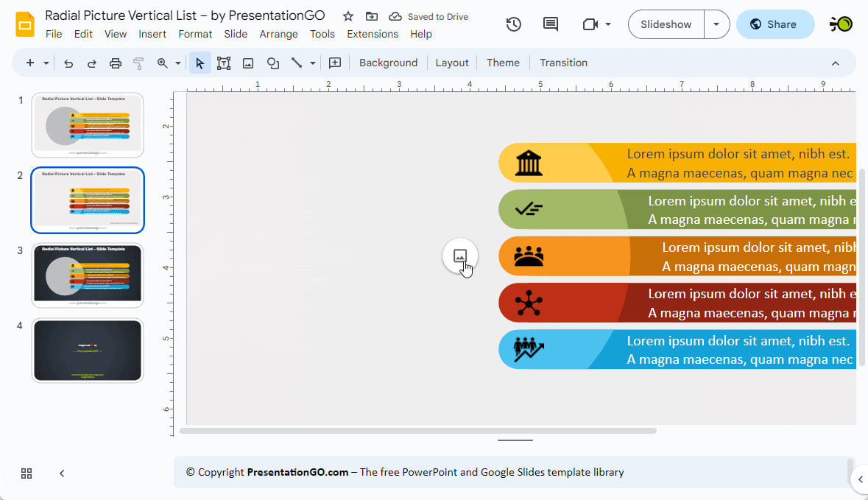Open the account avatar
This screenshot has width=868, height=500.
coord(841,24)
